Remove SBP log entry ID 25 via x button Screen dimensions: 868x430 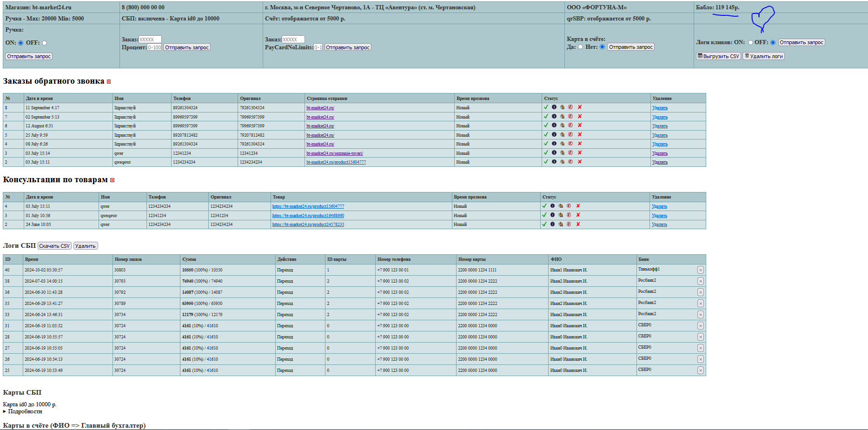pyautogui.click(x=701, y=370)
